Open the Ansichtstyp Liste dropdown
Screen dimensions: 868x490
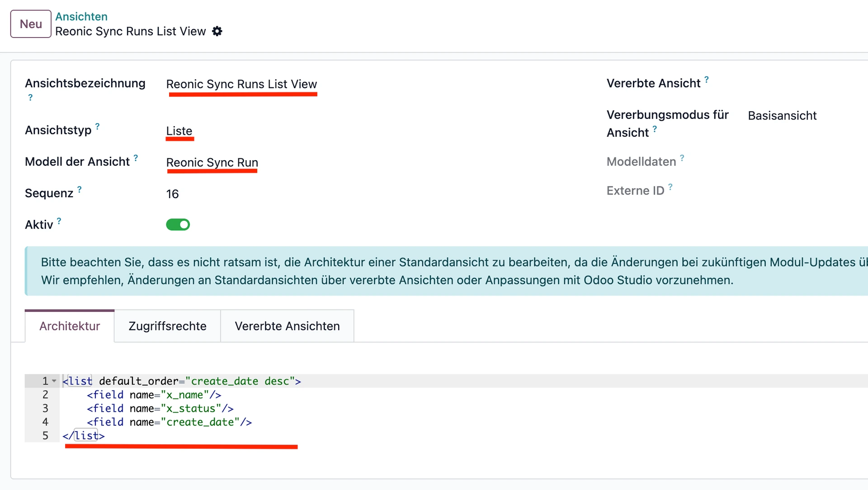click(x=179, y=131)
